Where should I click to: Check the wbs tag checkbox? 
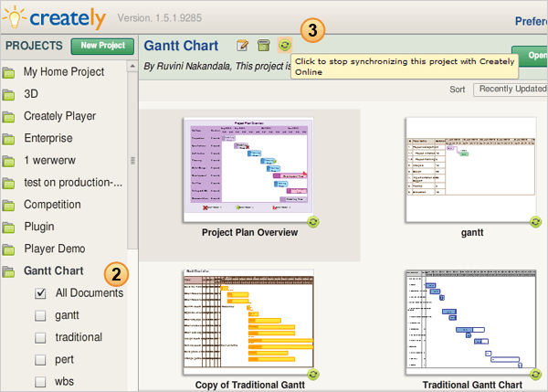coord(40,382)
